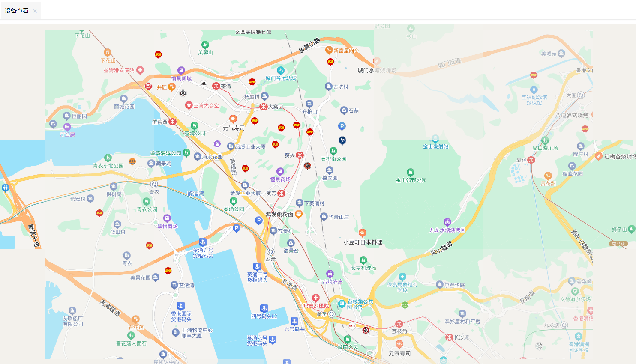Select the 城门谷运动场 sports ground icon

[x=281, y=70]
